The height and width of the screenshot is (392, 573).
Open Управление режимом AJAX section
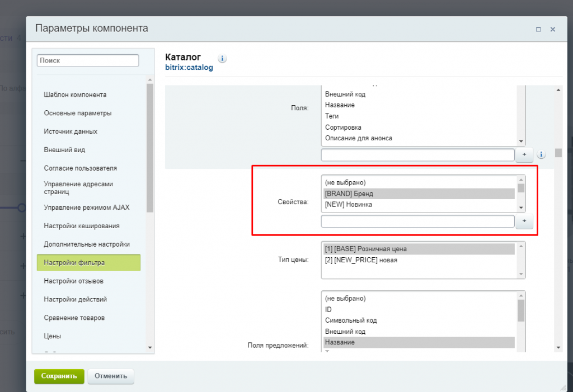(87, 207)
